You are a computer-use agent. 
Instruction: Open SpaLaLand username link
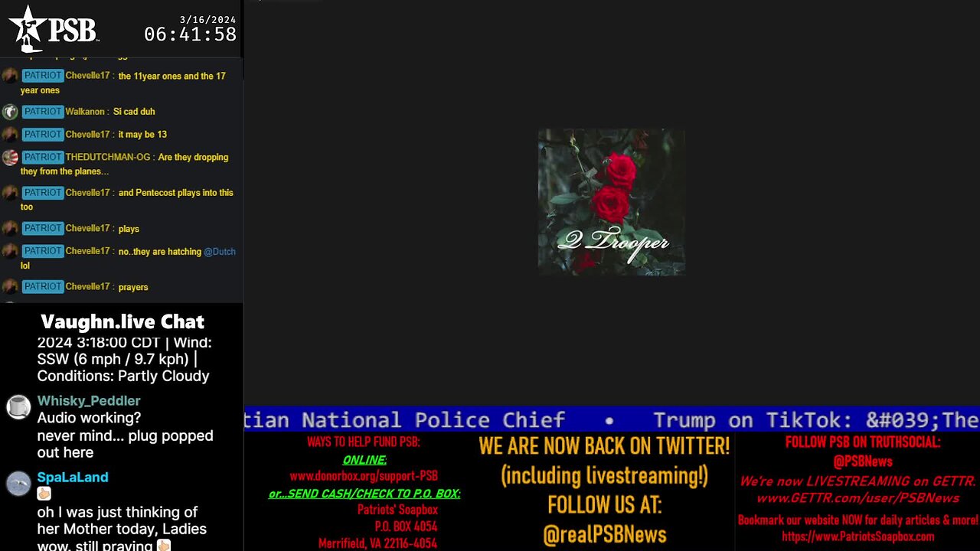(x=73, y=477)
